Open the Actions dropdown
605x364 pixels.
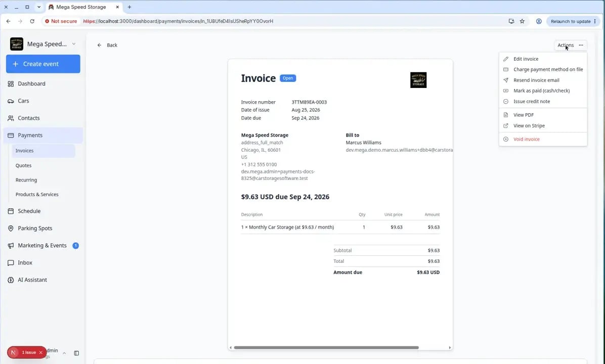click(x=570, y=45)
